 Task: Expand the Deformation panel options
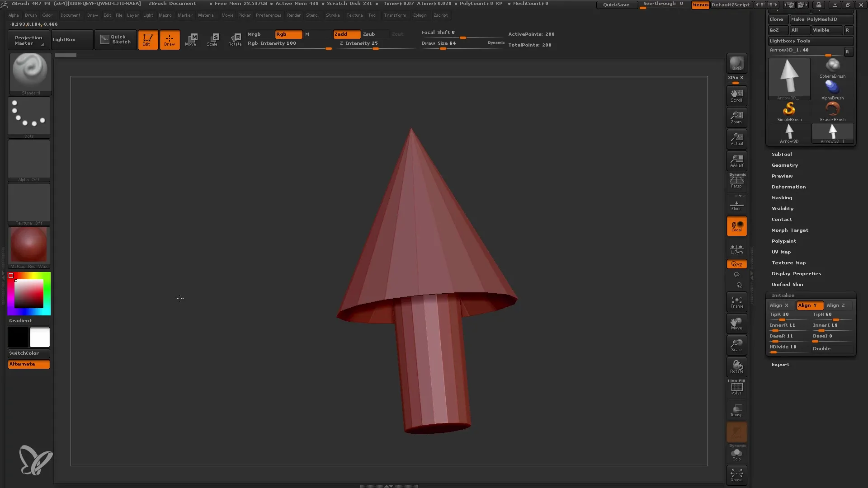click(x=788, y=187)
